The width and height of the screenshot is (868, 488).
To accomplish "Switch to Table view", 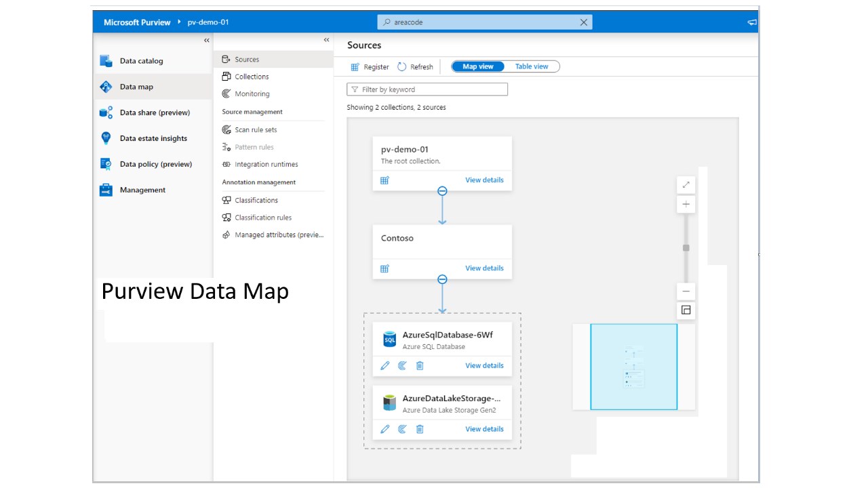I will 532,66.
